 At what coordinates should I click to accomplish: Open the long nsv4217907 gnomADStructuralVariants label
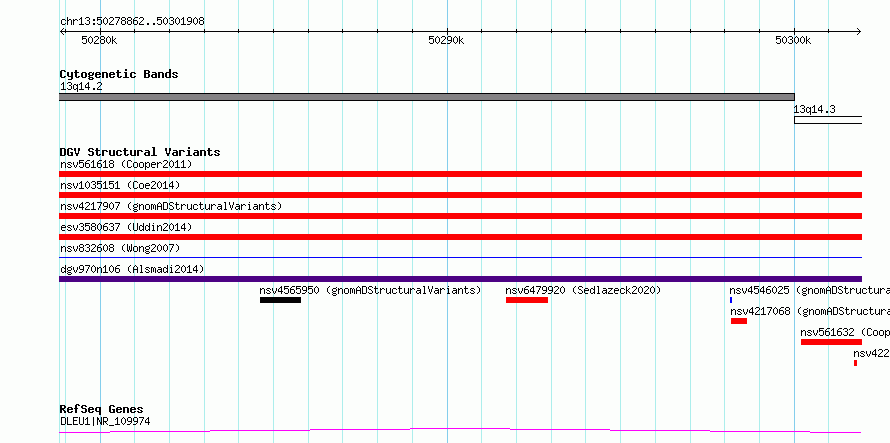(171, 207)
